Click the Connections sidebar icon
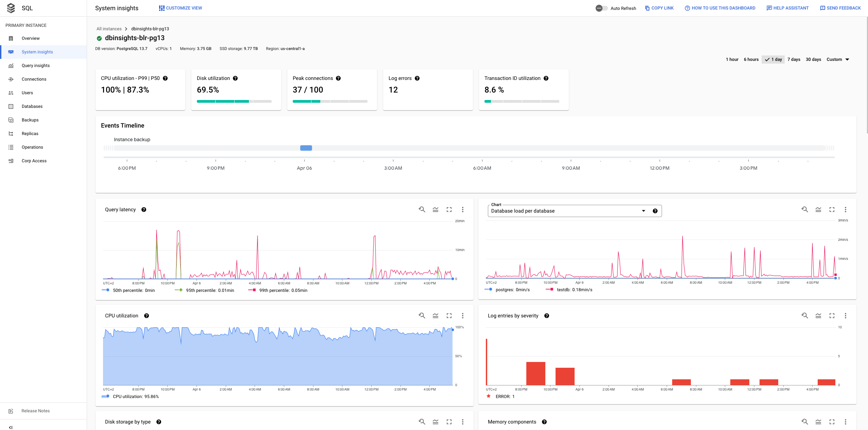 tap(11, 79)
